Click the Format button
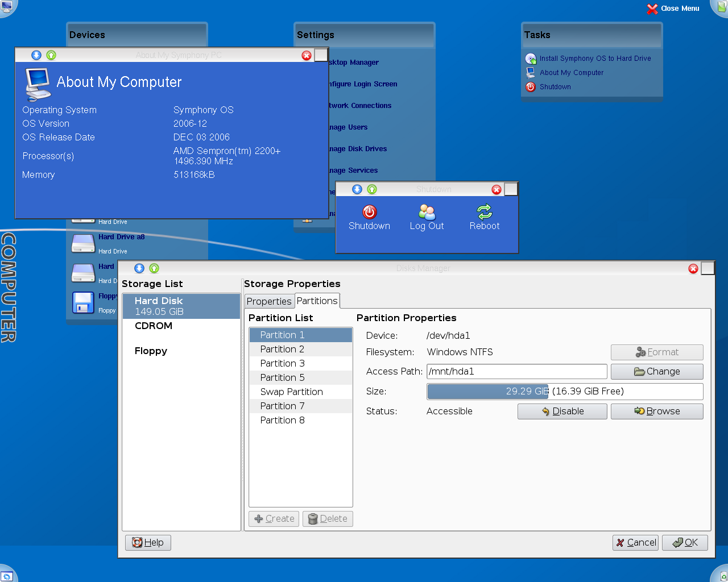The width and height of the screenshot is (728, 582). pyautogui.click(x=657, y=352)
